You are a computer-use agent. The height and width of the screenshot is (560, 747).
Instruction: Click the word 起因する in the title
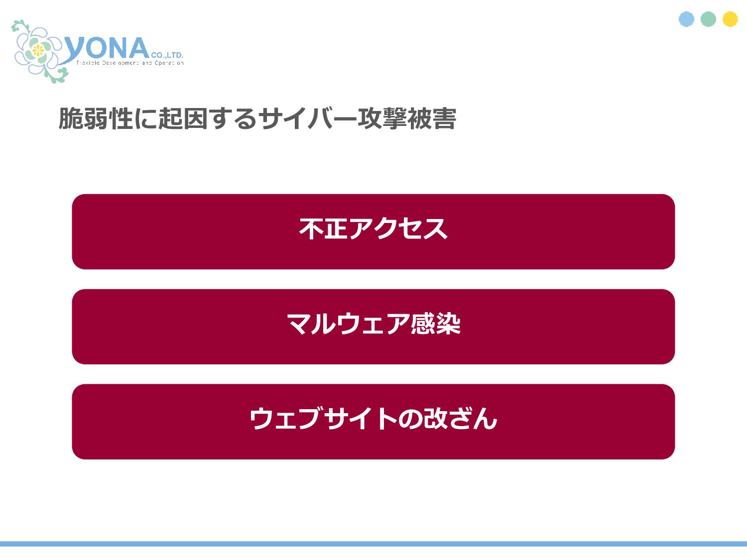[x=208, y=118]
